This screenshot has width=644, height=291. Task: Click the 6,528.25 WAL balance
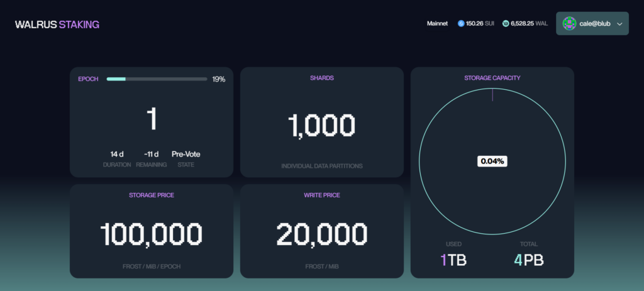529,24
